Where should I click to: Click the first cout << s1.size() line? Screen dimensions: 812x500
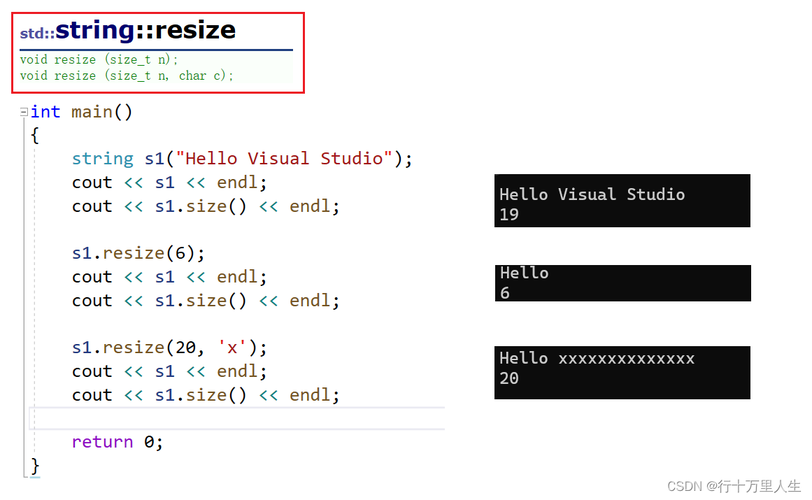pos(206,207)
